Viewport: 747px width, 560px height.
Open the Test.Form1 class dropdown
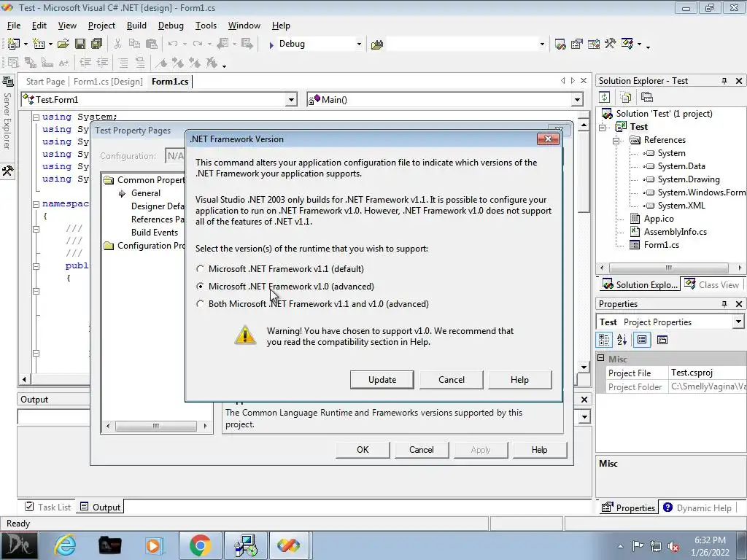291,99
